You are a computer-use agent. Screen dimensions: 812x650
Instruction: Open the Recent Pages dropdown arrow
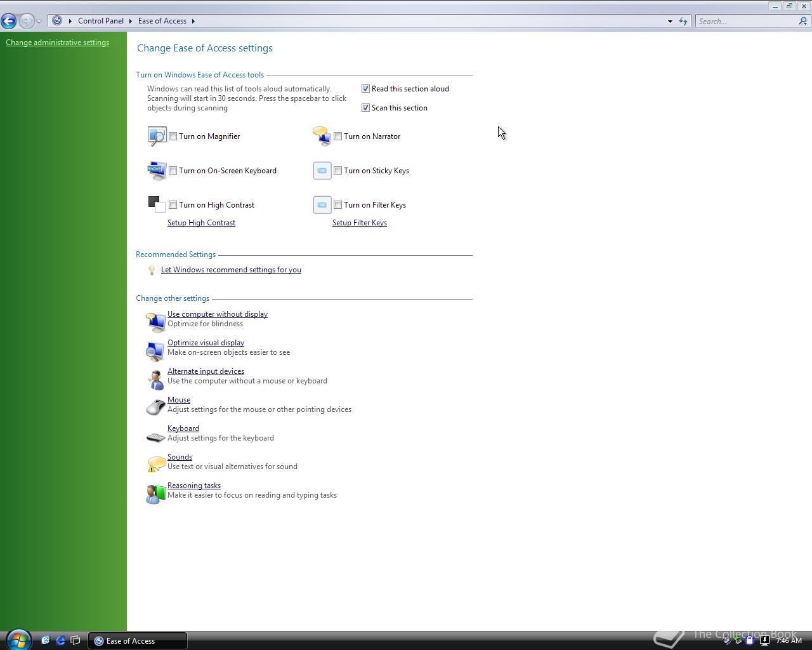click(x=39, y=22)
